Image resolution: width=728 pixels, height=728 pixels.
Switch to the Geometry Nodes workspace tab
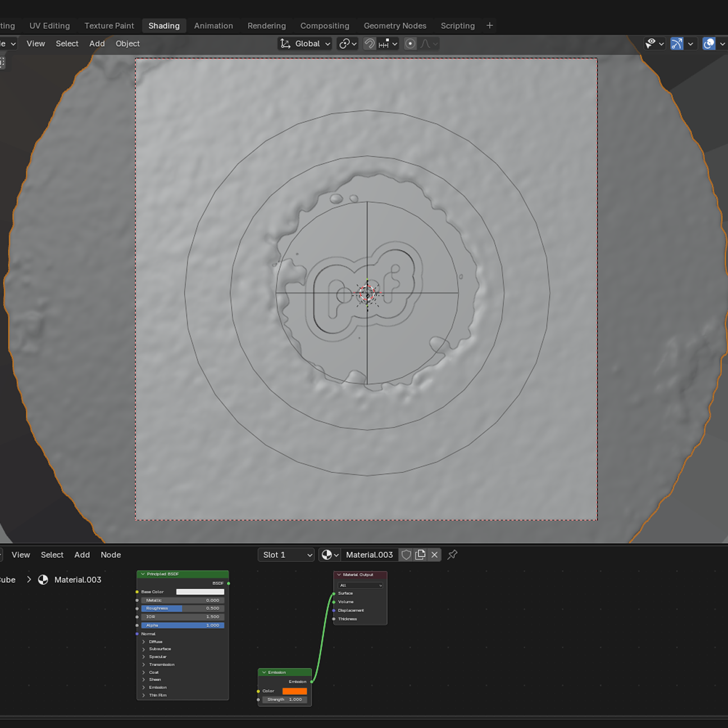click(395, 25)
